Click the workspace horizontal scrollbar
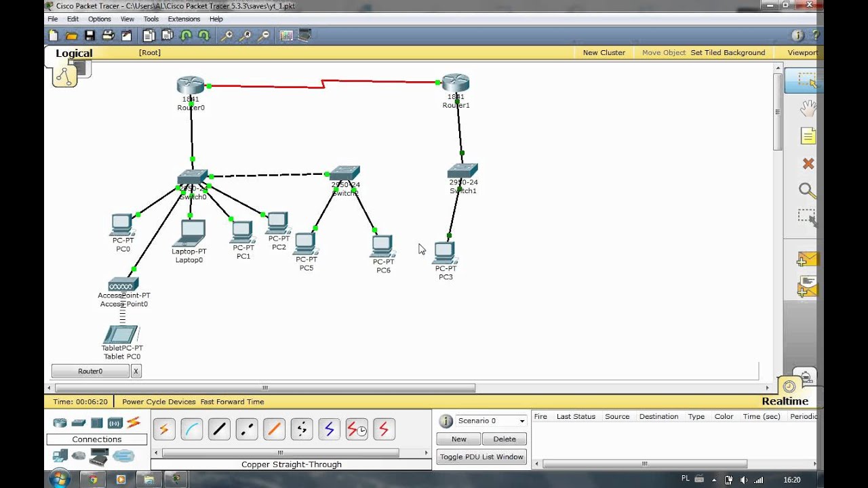The image size is (868, 488). (x=264, y=388)
